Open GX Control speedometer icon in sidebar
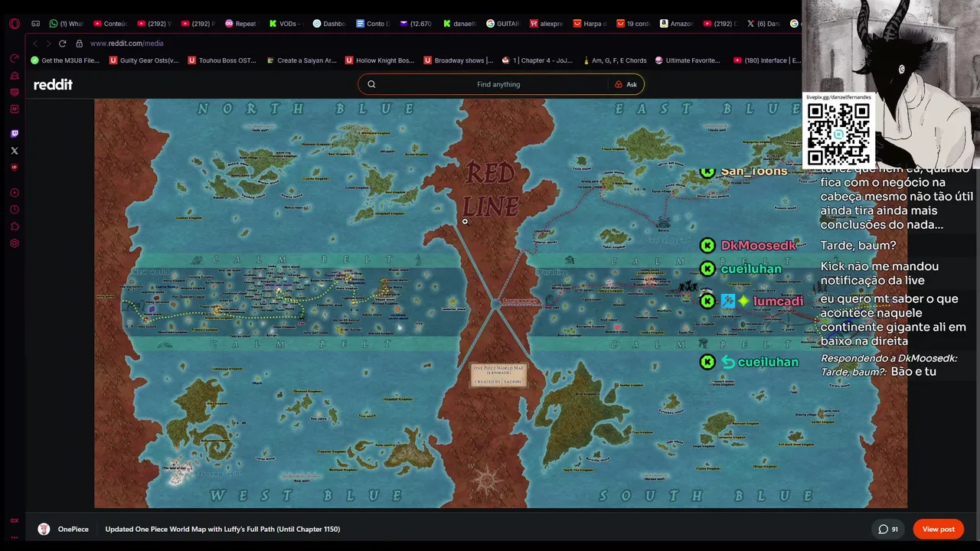The width and height of the screenshot is (980, 551). tap(14, 59)
